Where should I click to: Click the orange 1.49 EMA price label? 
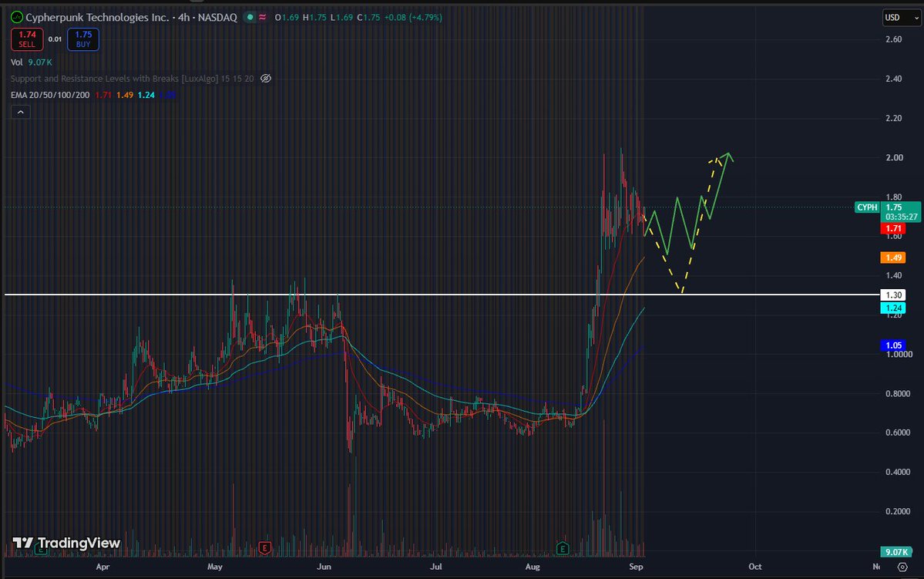click(x=893, y=258)
